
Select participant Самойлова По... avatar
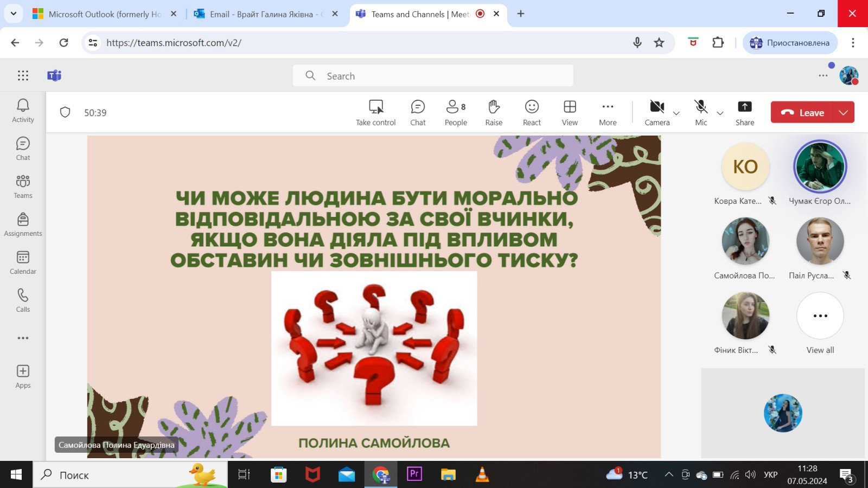745,241
